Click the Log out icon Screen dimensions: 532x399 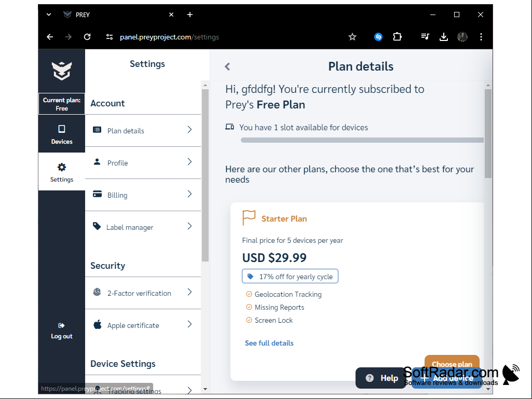[61, 325]
